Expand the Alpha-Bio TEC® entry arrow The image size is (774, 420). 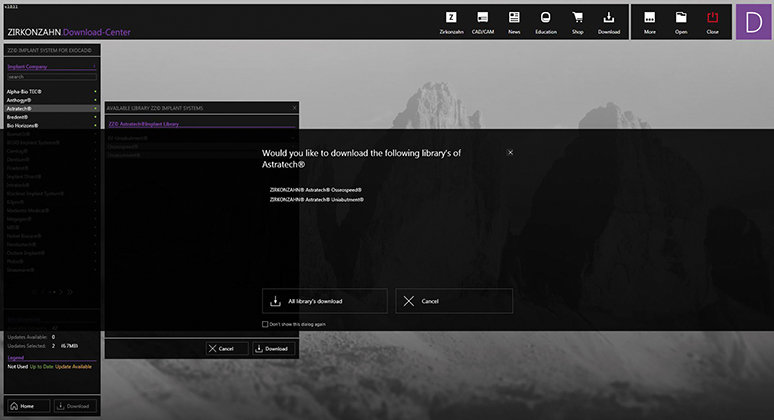coord(95,92)
